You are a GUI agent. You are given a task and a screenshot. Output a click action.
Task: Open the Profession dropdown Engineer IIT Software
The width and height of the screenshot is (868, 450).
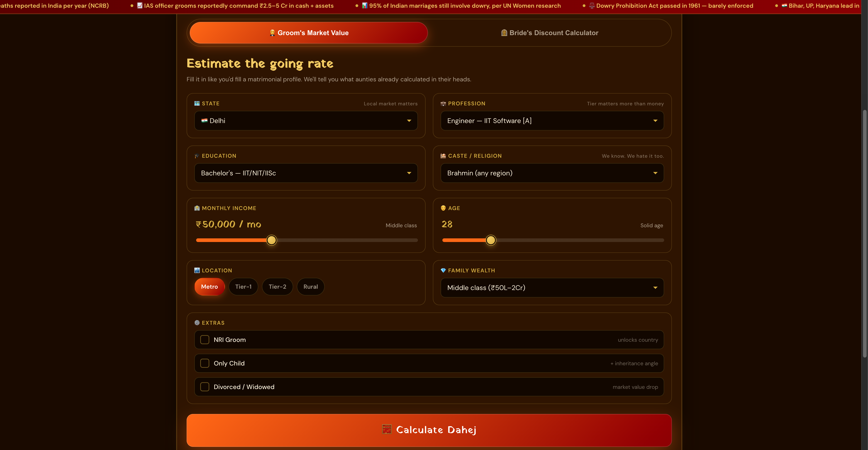(552, 121)
